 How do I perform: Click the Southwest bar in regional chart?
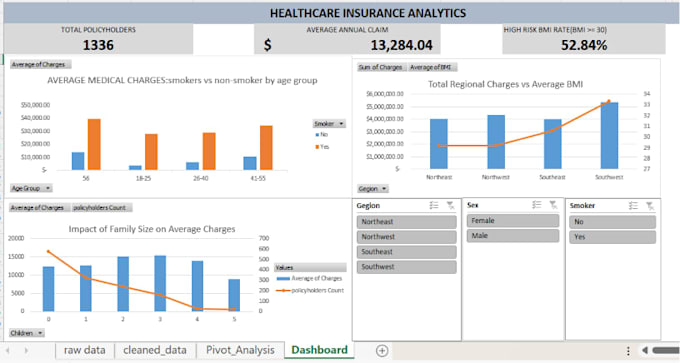(609, 135)
